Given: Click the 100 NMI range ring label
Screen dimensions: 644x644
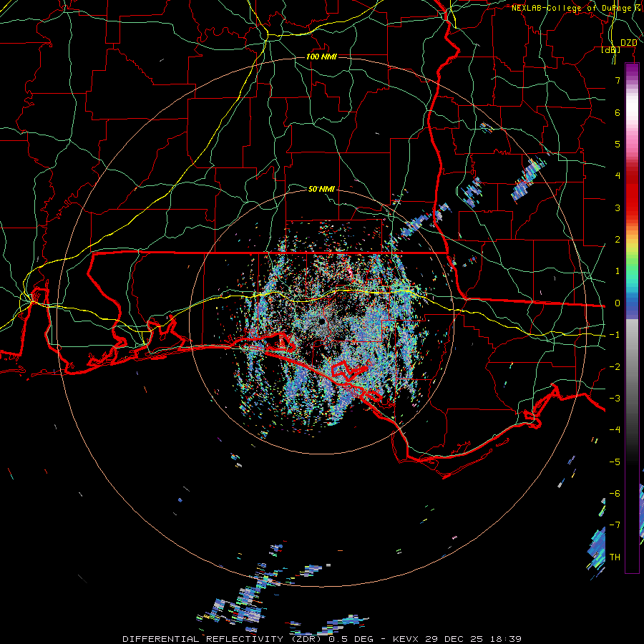Looking at the screenshot, I should tap(321, 57).
